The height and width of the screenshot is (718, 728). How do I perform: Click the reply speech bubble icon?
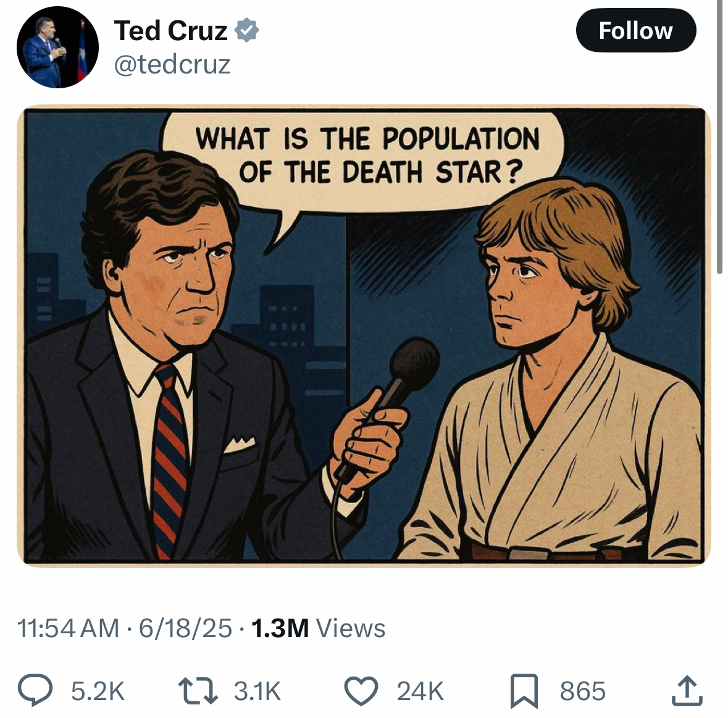35,690
